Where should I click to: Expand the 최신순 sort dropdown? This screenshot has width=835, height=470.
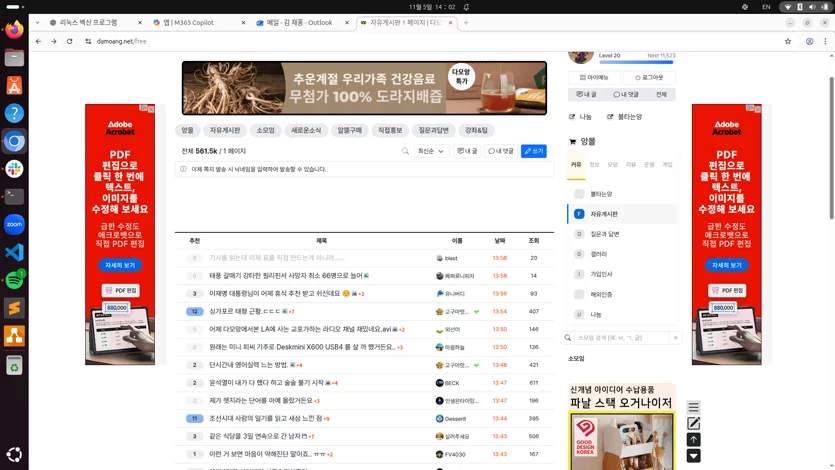point(430,151)
